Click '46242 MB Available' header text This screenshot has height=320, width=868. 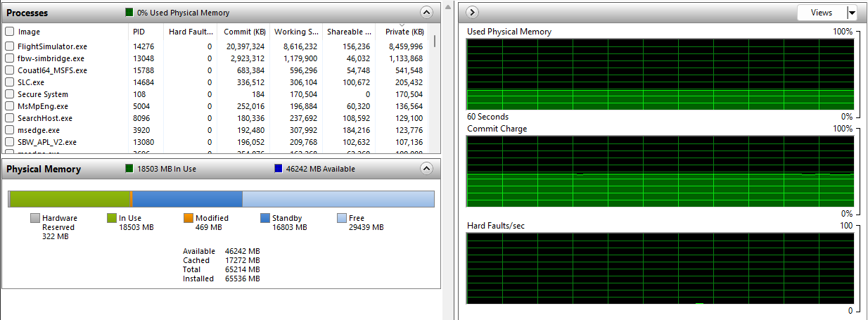321,169
